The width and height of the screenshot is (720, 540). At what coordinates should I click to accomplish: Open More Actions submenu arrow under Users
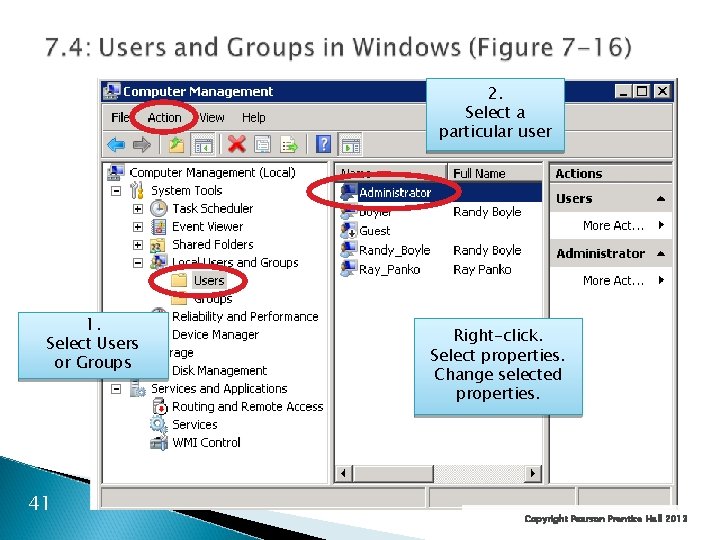tap(661, 225)
